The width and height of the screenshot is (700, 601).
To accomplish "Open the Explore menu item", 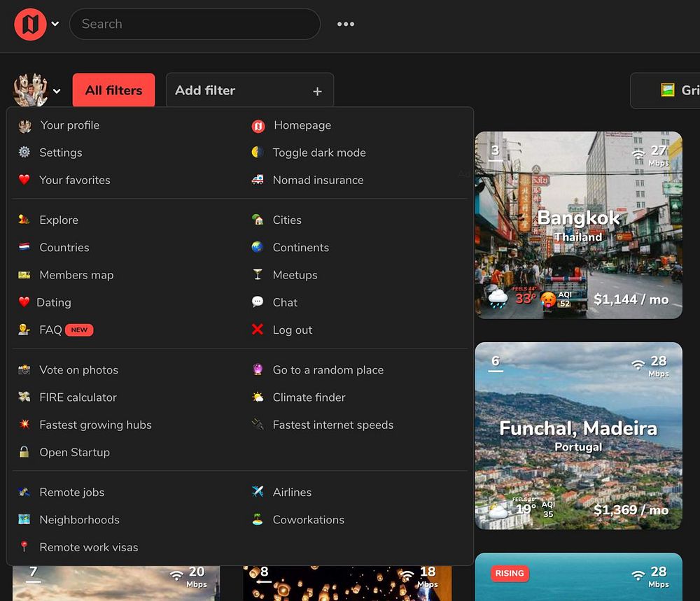I will pyautogui.click(x=59, y=220).
